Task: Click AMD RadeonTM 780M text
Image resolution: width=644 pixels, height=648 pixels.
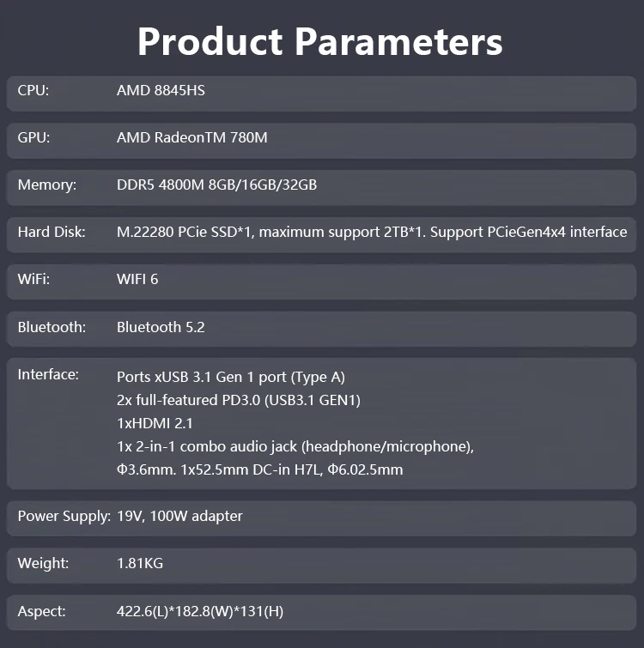Action: (192, 137)
